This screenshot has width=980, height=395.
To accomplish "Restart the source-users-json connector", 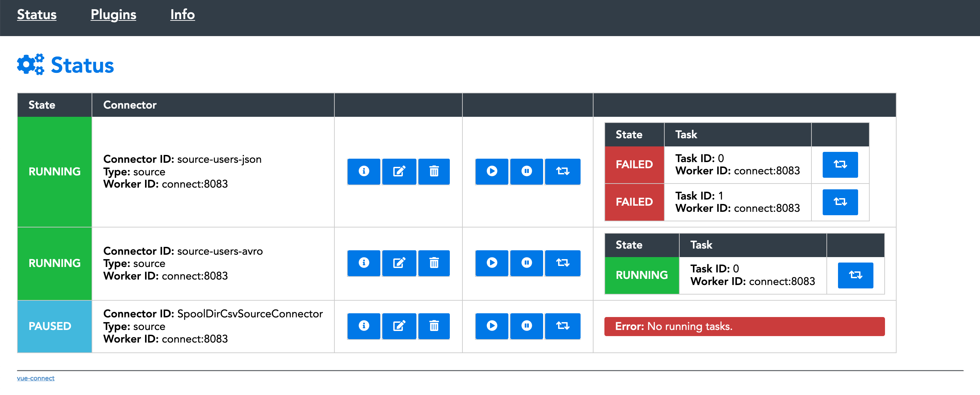I will click(562, 171).
